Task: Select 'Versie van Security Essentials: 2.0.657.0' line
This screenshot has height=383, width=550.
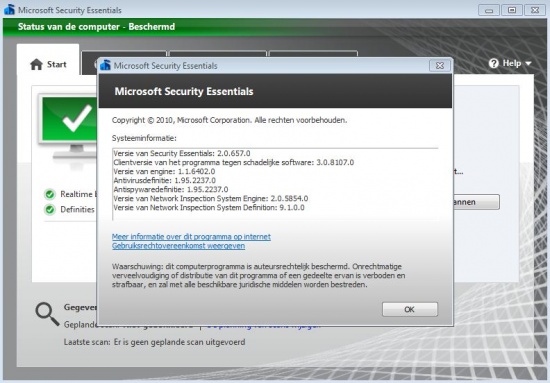Action: (x=182, y=153)
